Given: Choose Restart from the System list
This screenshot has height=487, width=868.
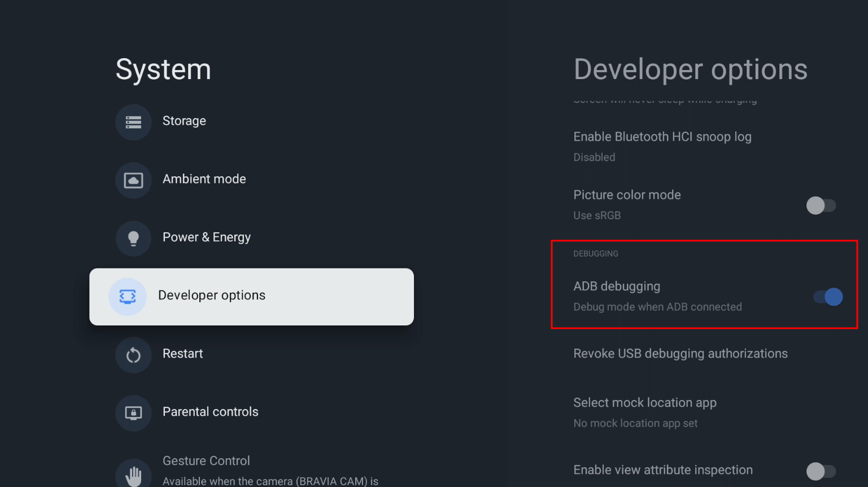Looking at the screenshot, I should click(x=251, y=355).
